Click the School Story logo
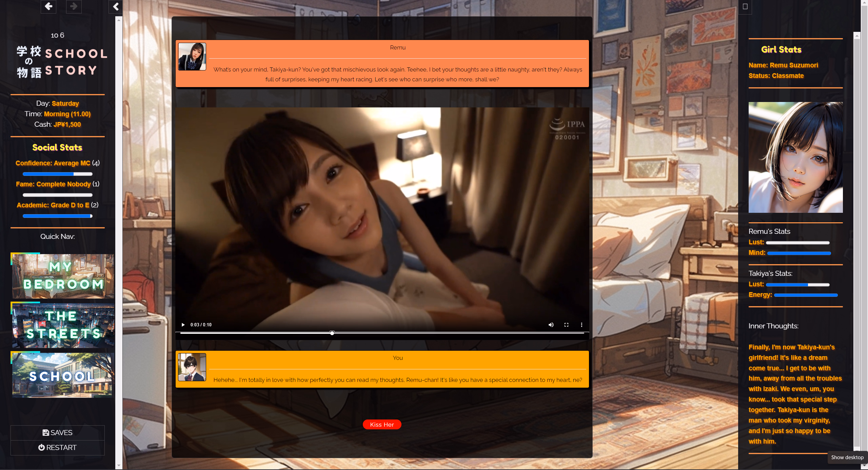The height and width of the screenshot is (470, 868). [62, 62]
